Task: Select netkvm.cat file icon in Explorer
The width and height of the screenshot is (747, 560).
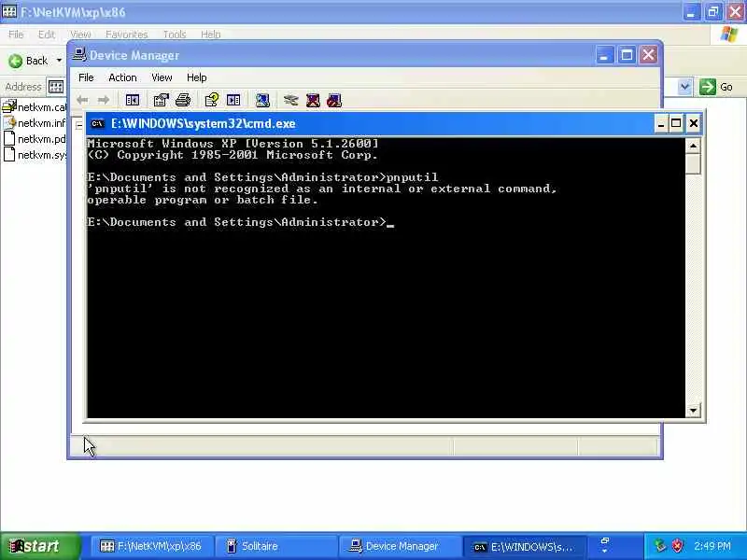Action: [x=9, y=106]
